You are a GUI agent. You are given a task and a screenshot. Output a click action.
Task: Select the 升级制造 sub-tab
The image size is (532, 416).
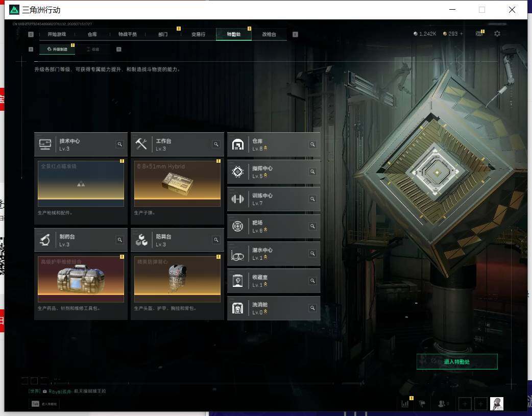(57, 49)
